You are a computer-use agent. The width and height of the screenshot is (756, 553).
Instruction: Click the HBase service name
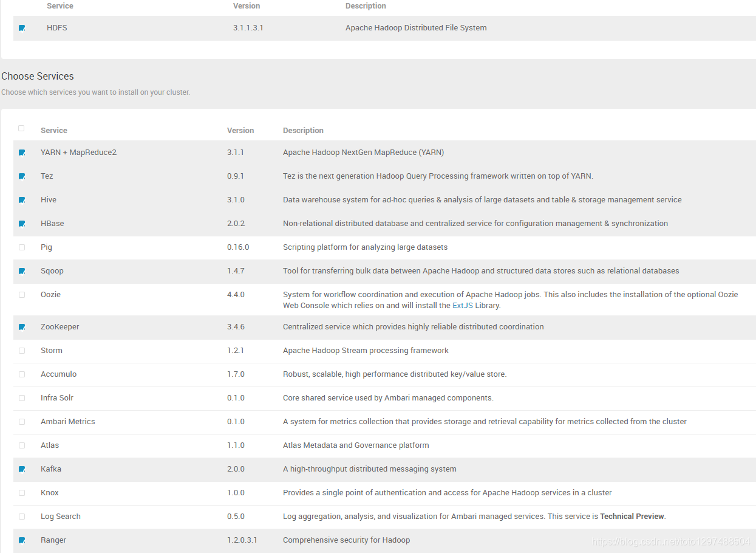tap(52, 224)
